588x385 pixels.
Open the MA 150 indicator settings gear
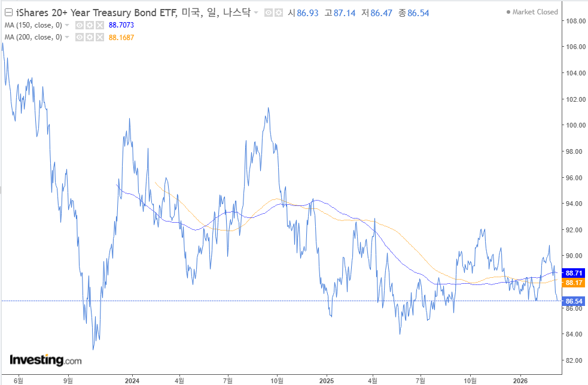click(90, 25)
